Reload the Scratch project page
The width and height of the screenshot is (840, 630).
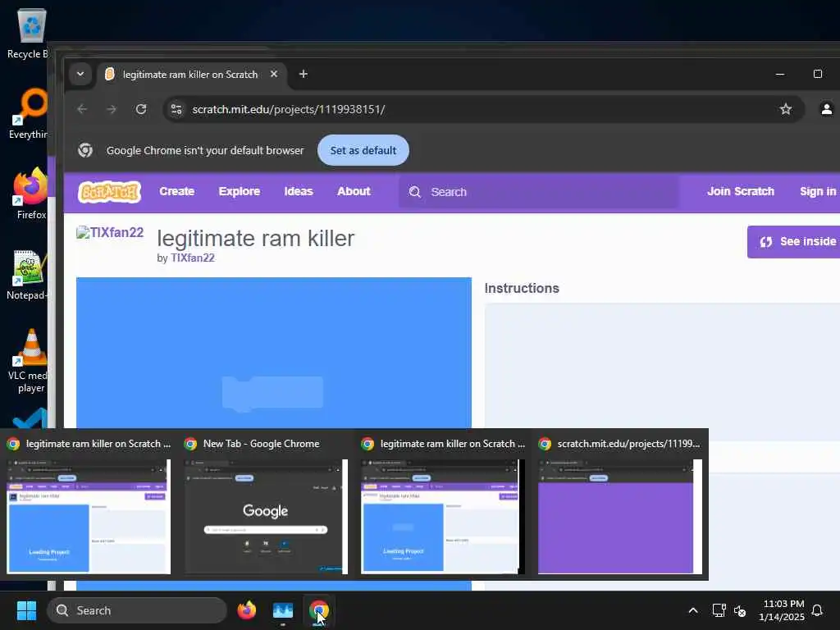(x=141, y=109)
